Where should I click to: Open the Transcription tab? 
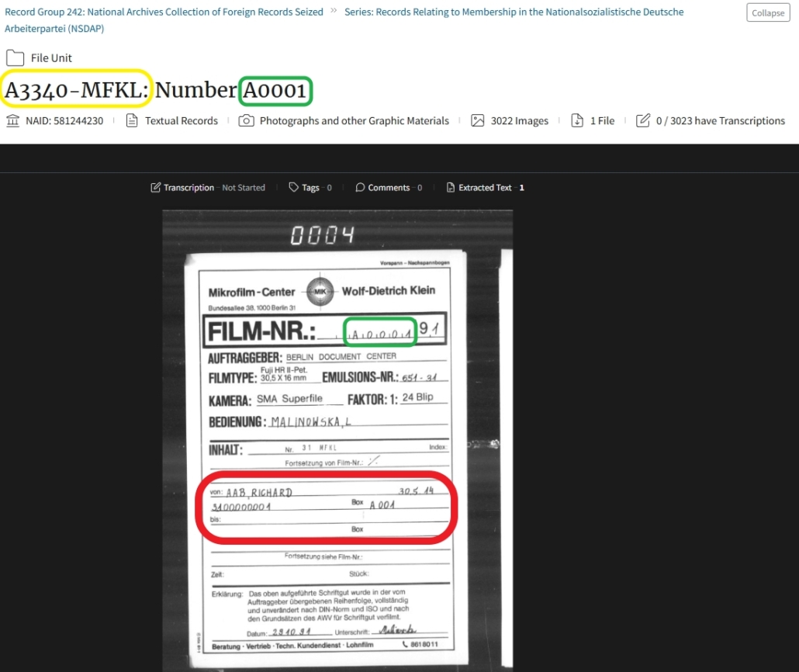click(189, 187)
